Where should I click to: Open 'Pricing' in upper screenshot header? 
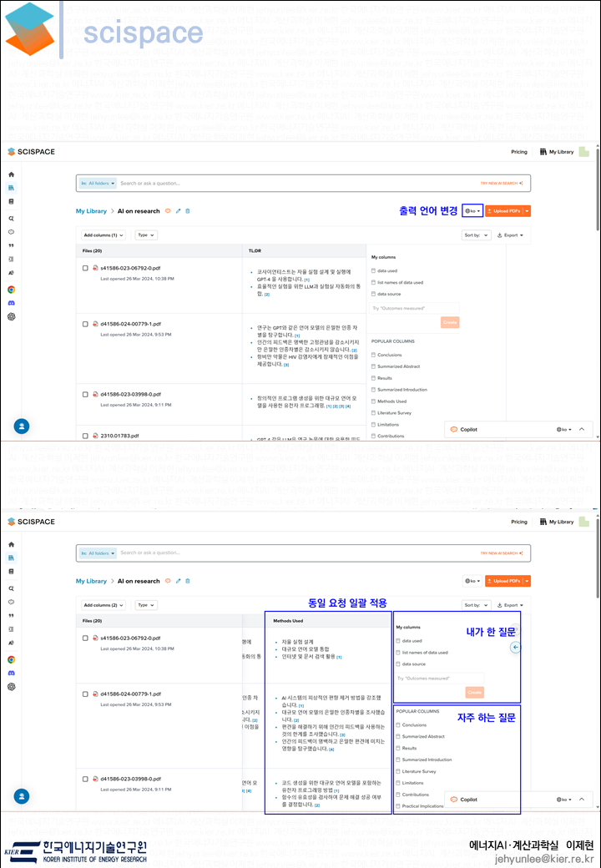click(x=519, y=152)
